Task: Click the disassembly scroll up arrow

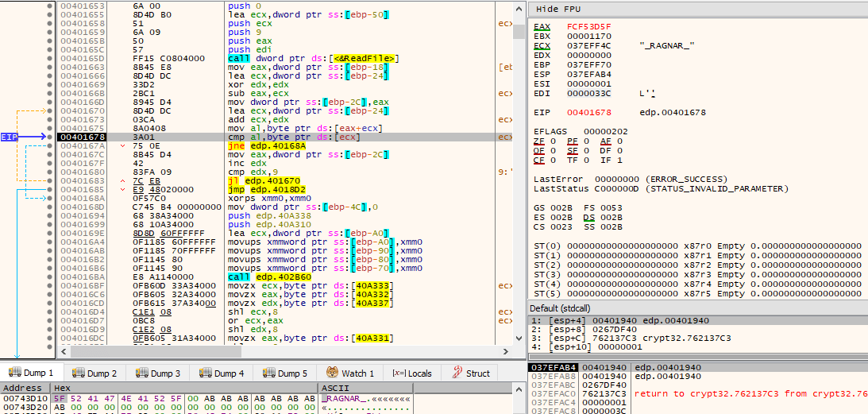Action: (x=519, y=8)
